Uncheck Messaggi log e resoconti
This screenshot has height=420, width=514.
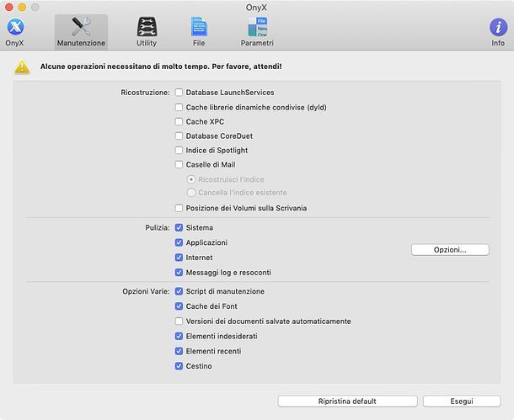179,273
